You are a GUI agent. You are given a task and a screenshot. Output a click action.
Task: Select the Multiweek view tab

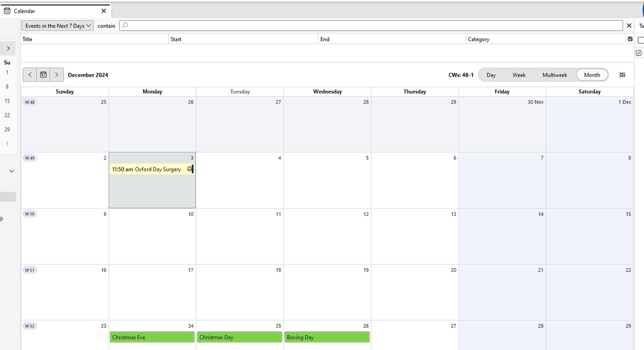click(x=554, y=75)
